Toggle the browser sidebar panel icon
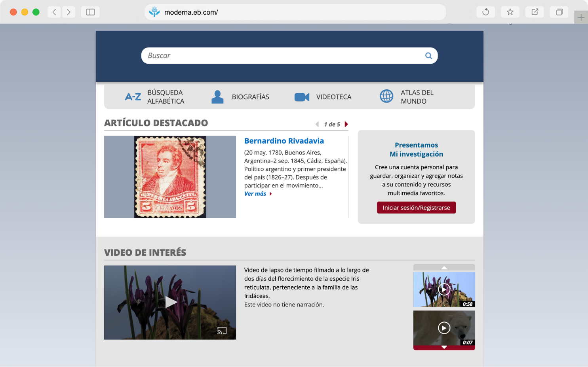The image size is (588, 367). tap(90, 12)
